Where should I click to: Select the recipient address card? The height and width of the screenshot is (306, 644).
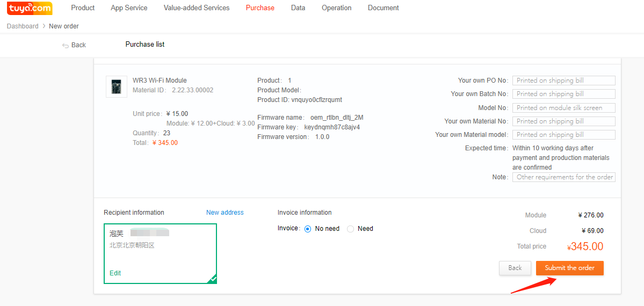click(160, 253)
